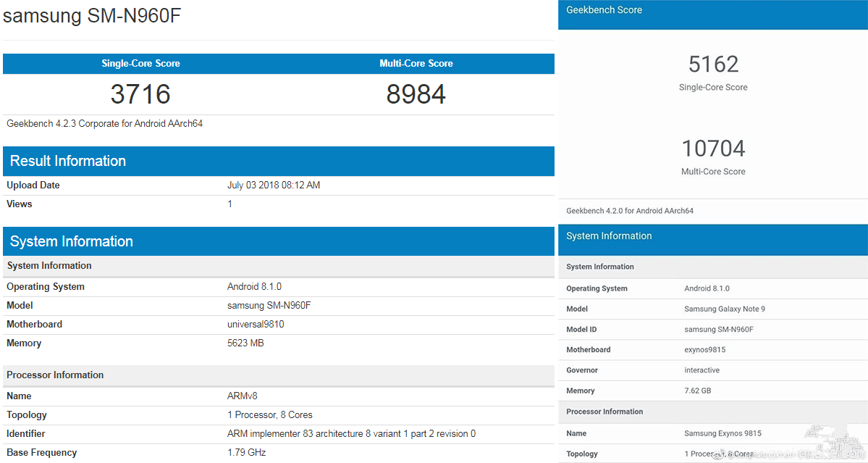Screen dimensions: 868x463
Task: Click the 5162 single-core score
Action: 713,64
